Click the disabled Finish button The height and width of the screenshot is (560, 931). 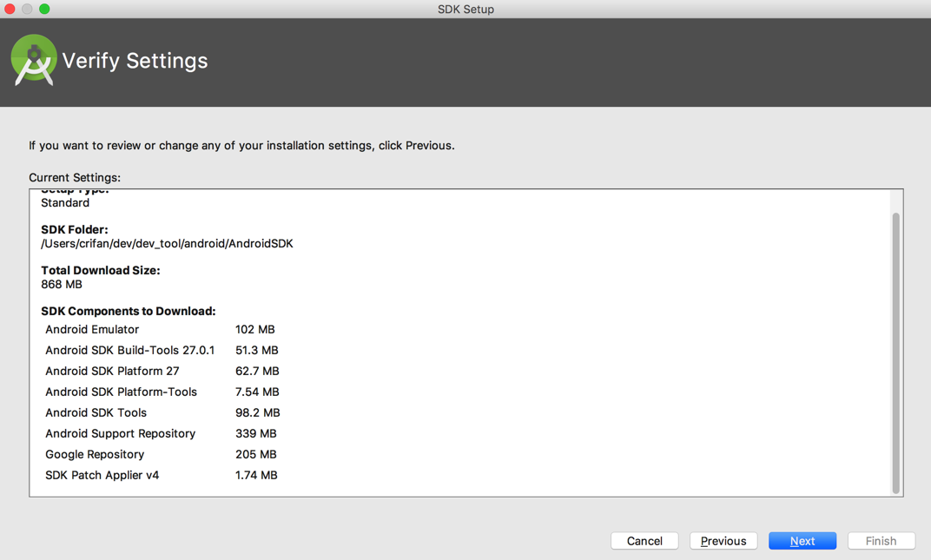tap(881, 541)
